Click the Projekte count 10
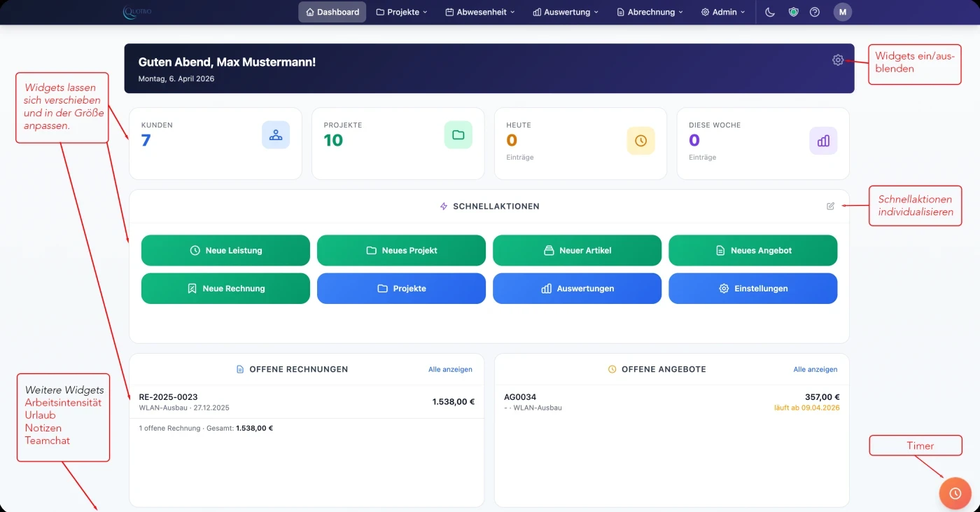This screenshot has height=512, width=980. click(333, 140)
